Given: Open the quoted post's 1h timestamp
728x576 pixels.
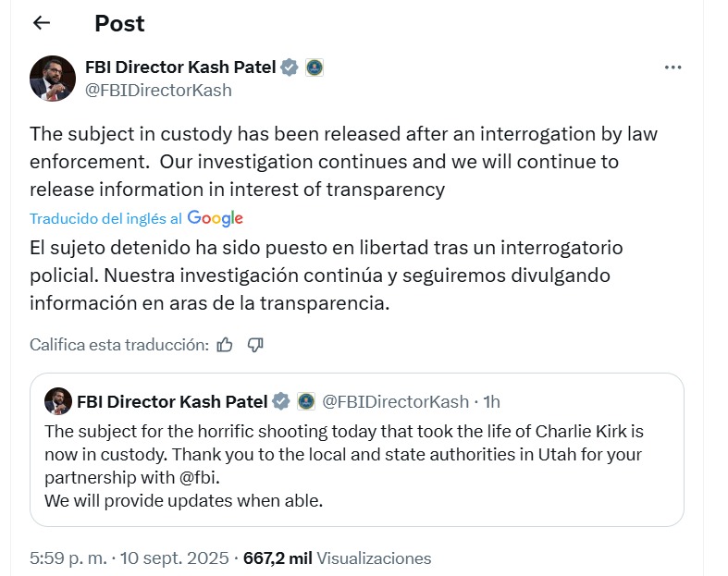Looking at the screenshot, I should (x=492, y=402).
